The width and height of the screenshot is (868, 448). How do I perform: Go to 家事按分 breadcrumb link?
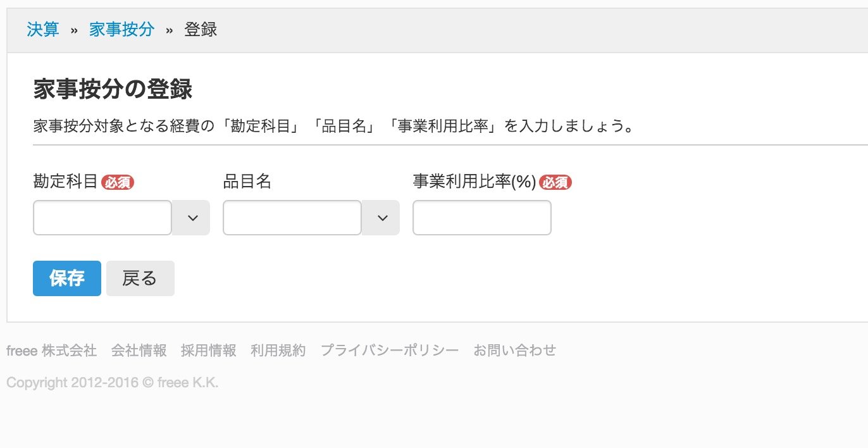coord(121,30)
